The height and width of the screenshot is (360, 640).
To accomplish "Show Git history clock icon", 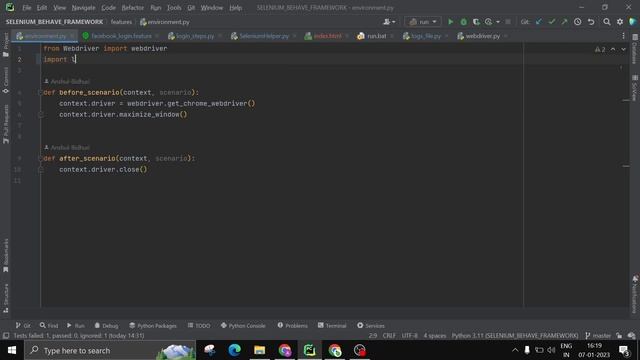I will [x=578, y=22].
